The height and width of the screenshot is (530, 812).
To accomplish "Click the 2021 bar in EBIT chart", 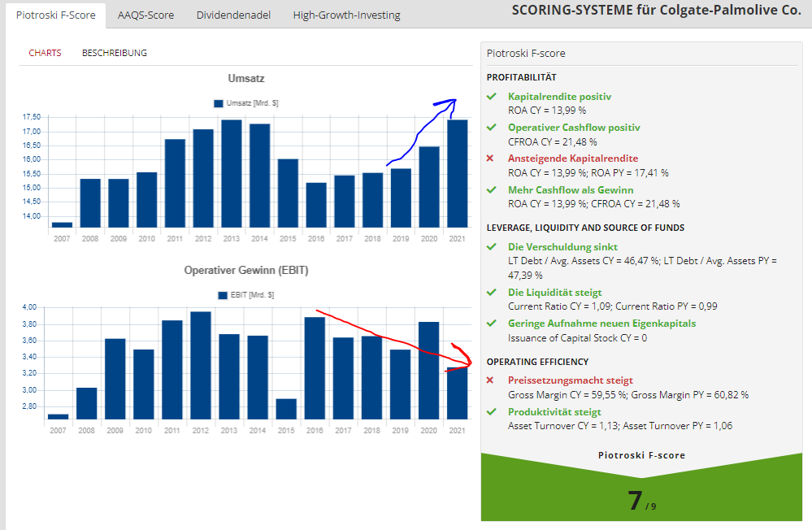I will coord(458,393).
